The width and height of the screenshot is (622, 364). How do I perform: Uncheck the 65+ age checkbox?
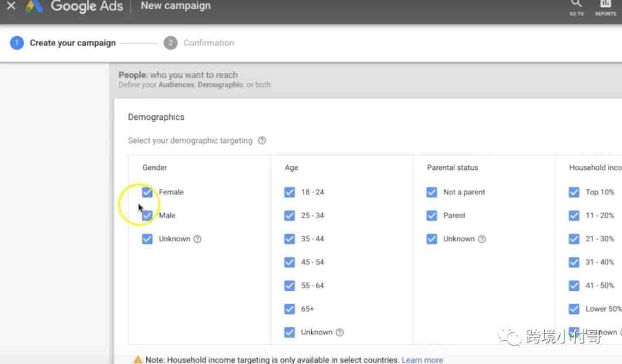click(x=290, y=309)
